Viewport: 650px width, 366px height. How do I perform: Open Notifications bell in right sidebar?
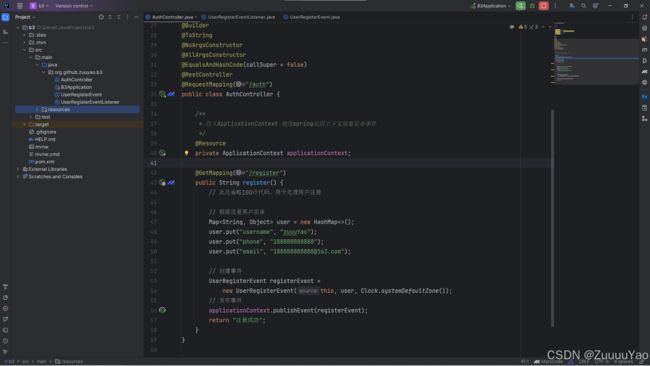click(644, 17)
